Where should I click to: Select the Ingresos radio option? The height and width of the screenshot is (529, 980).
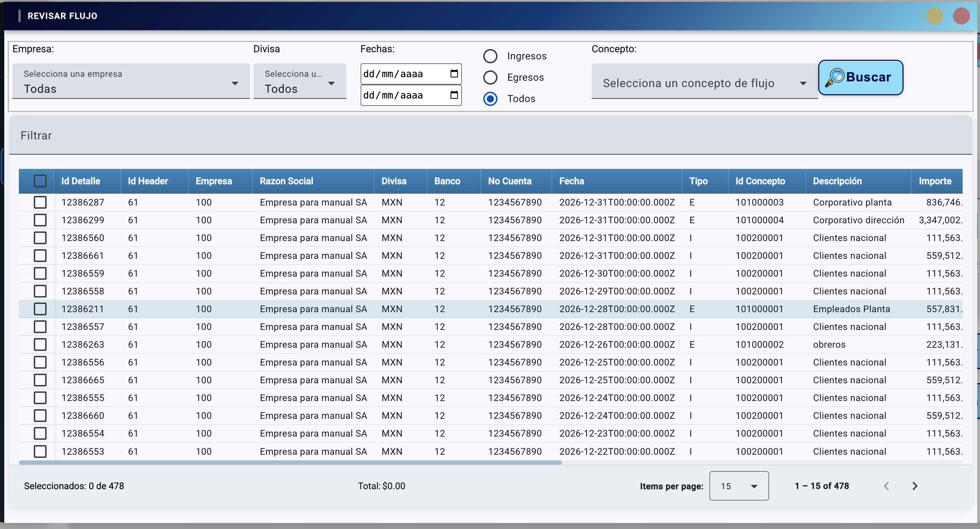point(490,56)
